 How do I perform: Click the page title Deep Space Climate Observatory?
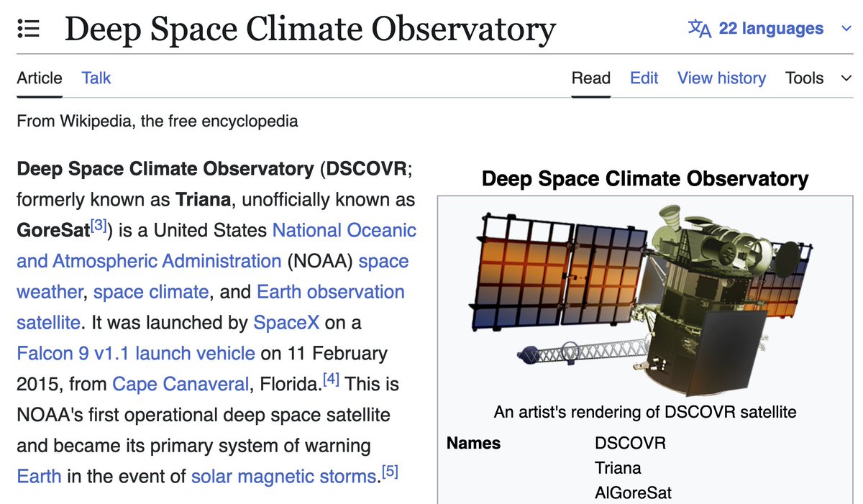310,29
